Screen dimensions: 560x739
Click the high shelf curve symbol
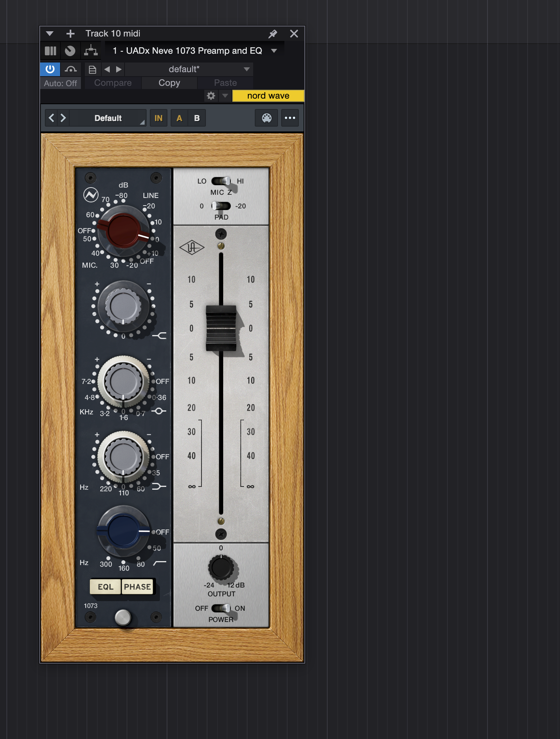(x=160, y=335)
